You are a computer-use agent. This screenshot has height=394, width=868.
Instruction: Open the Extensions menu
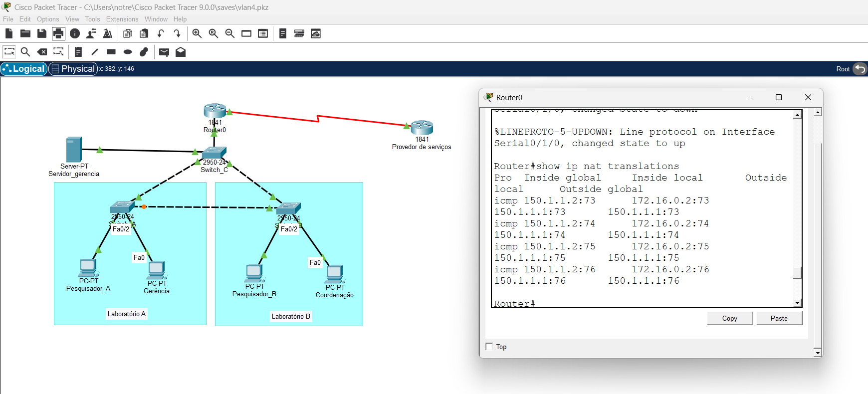(122, 19)
